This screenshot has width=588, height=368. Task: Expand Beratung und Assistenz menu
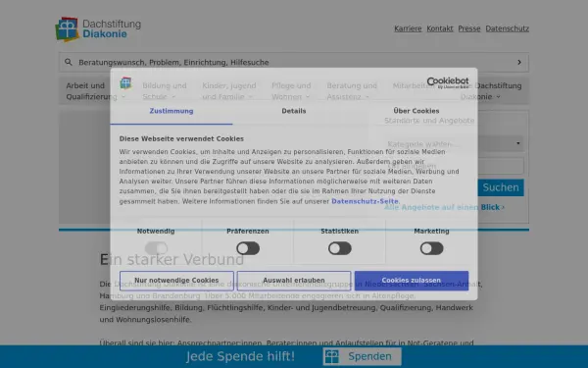tap(352, 91)
